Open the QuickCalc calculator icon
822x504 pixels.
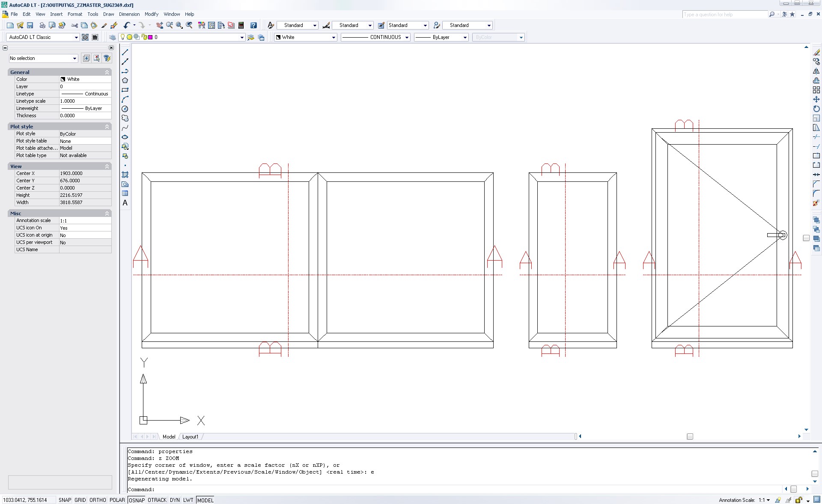coord(241,25)
